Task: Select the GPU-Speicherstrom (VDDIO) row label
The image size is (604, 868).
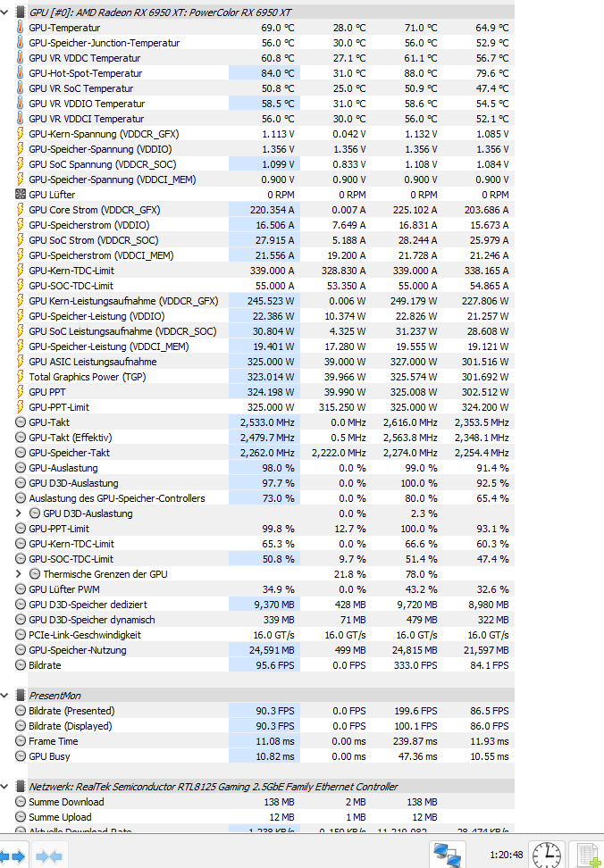Action: [x=89, y=225]
